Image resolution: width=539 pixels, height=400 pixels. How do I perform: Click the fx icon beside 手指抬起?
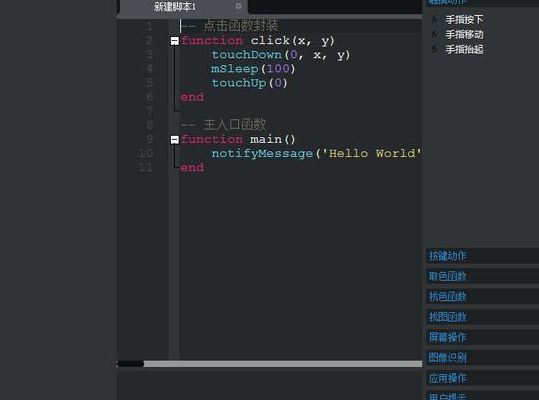click(435, 49)
